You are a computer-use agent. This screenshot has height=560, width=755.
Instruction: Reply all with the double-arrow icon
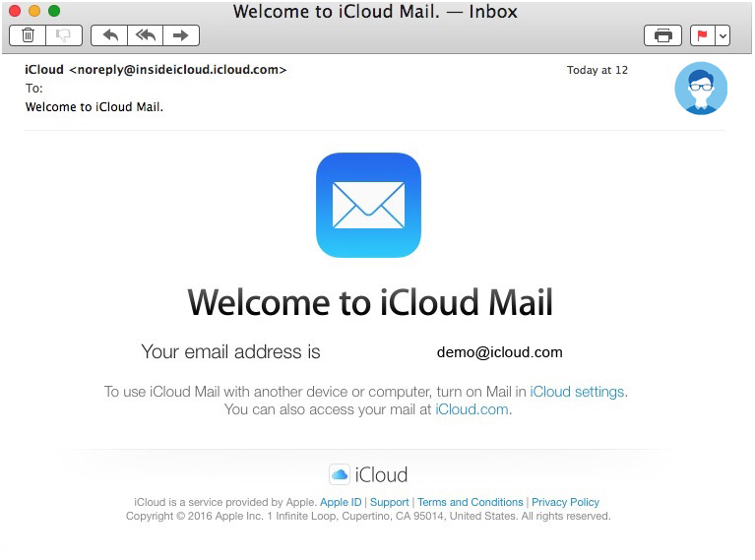point(146,35)
